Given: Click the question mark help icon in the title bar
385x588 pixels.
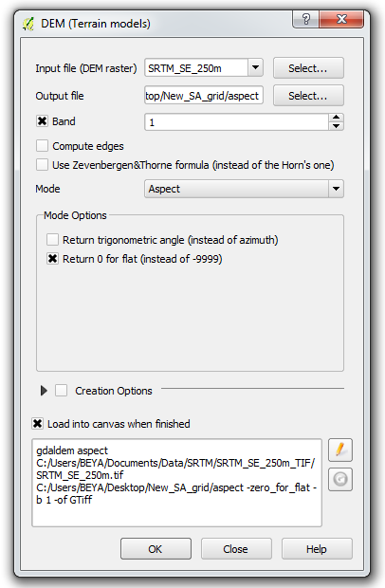Looking at the screenshot, I should click(x=305, y=19).
